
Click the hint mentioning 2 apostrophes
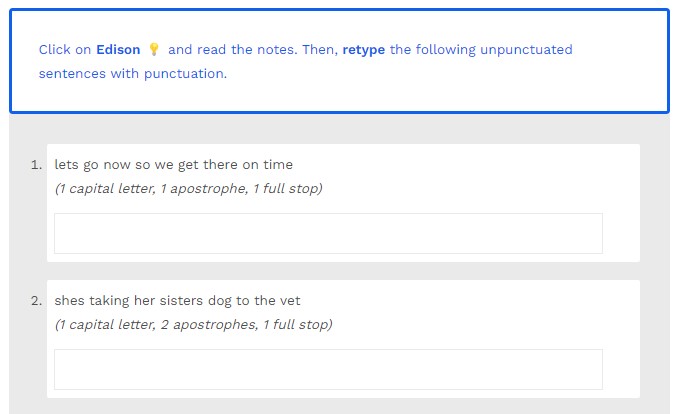[193, 324]
